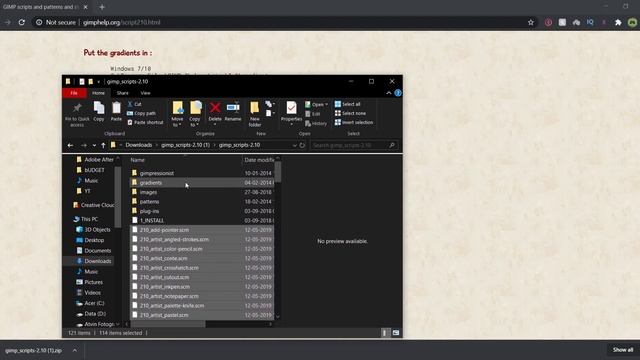
Task: Click the Rename ribbon icon
Action: [233, 107]
